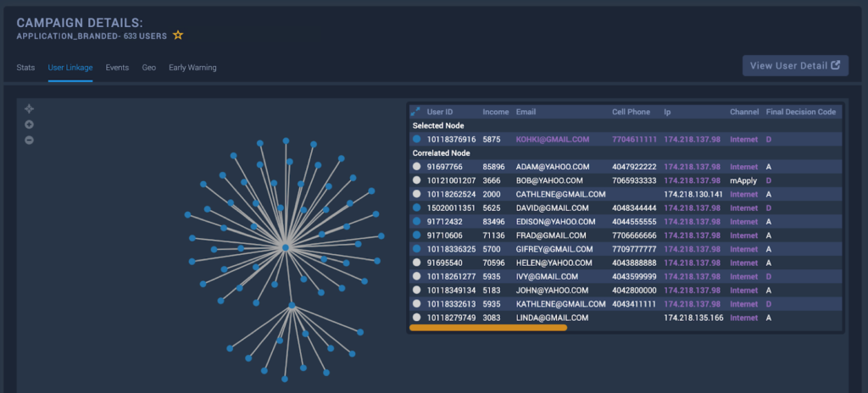Click phone number 4042800000
This screenshot has height=393, width=868.
[x=634, y=290]
